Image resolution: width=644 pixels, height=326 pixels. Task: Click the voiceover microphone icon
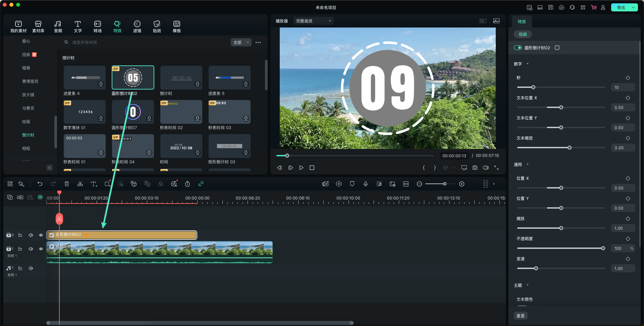coord(366,184)
